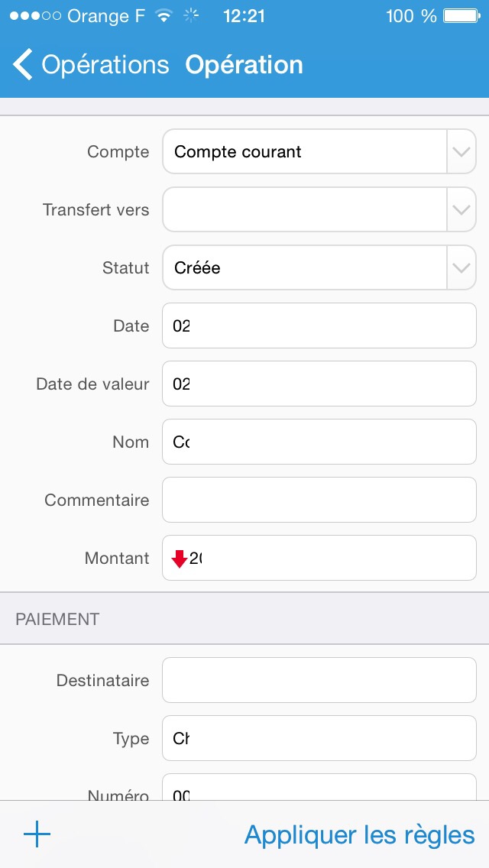Tap the red down arrow in Montant
The width and height of the screenshot is (489, 868).
pos(180,559)
